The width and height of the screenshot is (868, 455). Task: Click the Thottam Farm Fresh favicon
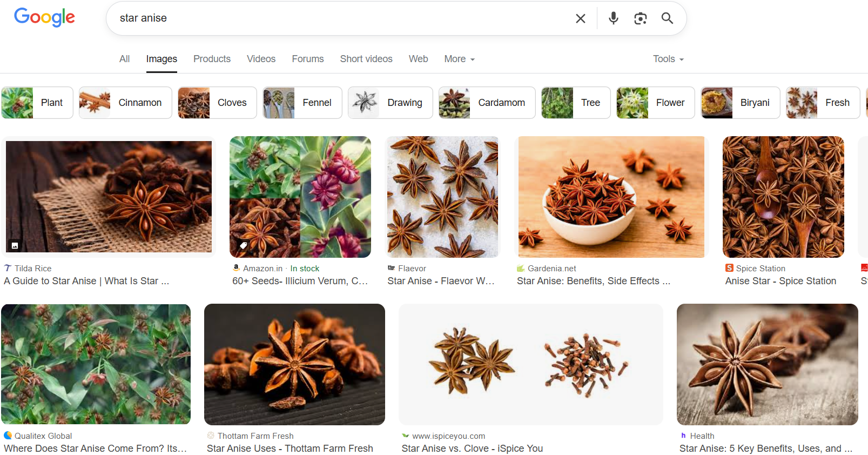click(211, 436)
